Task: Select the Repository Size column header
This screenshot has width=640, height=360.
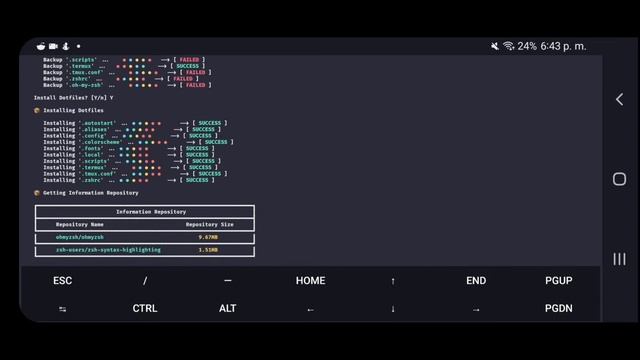Action: click(x=210, y=224)
